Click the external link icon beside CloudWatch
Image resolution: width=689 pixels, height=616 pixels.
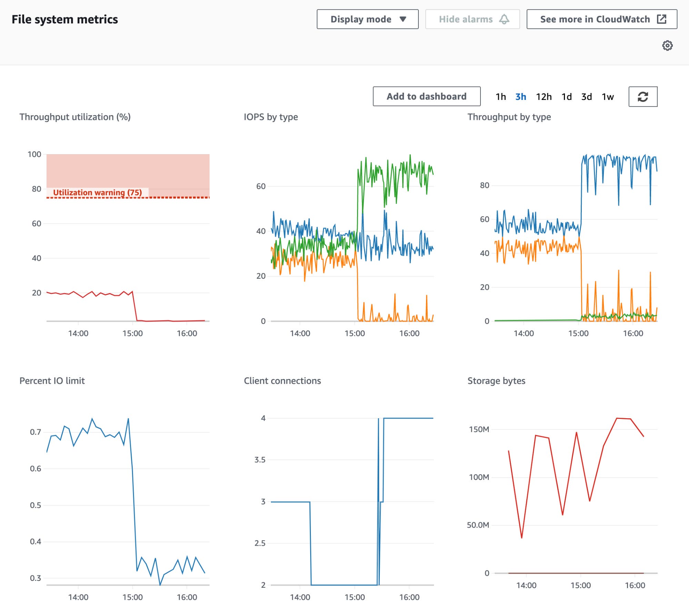661,19
